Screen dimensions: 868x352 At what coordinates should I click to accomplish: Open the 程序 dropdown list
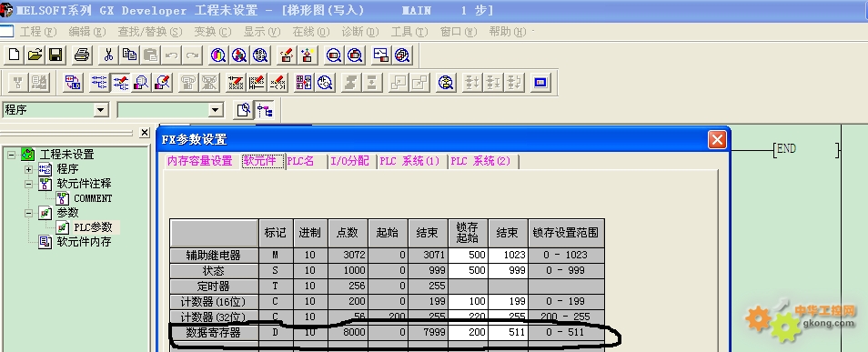100,110
